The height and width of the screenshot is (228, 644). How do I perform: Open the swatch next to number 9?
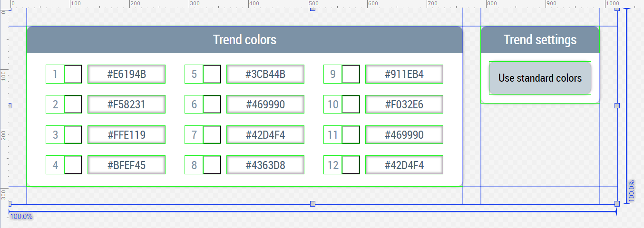coord(351,74)
